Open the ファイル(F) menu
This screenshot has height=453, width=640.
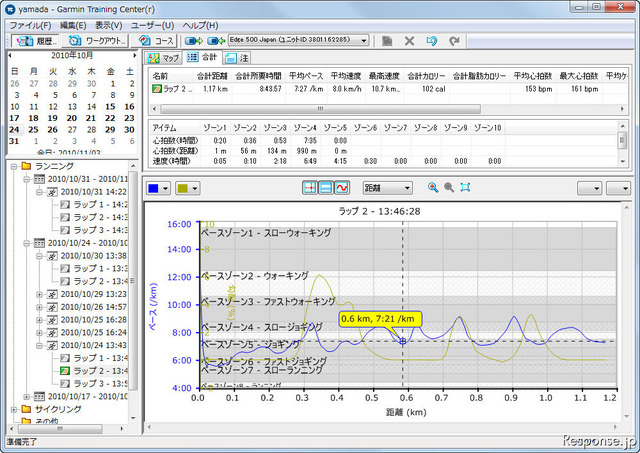click(30, 25)
